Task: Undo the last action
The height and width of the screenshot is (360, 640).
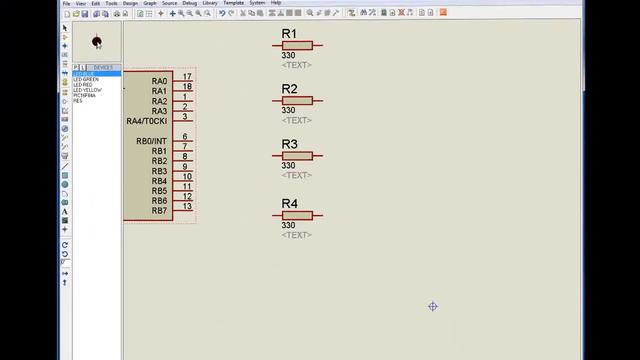Action: 222,13
